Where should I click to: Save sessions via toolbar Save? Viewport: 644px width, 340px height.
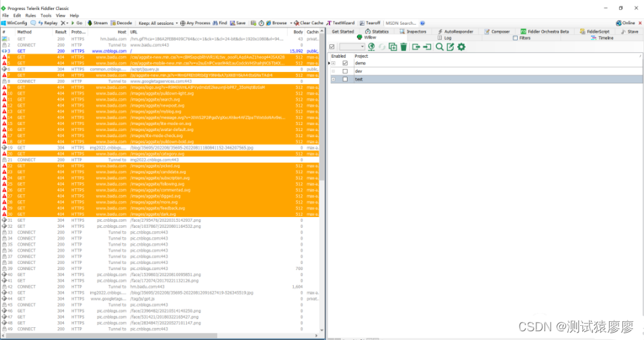coord(238,23)
